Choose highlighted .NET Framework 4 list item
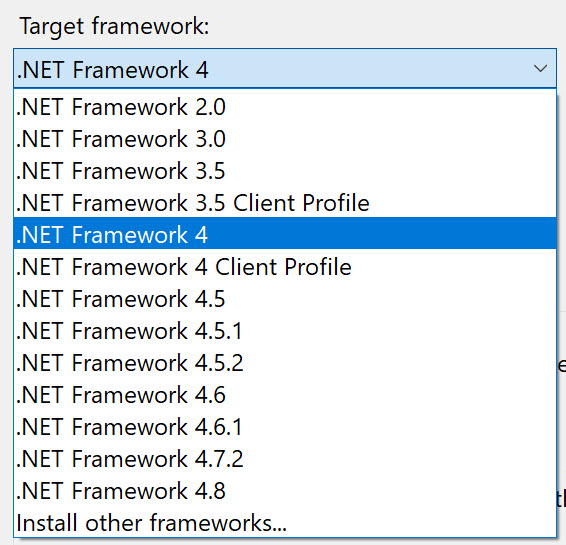This screenshot has width=566, height=545. click(x=285, y=233)
